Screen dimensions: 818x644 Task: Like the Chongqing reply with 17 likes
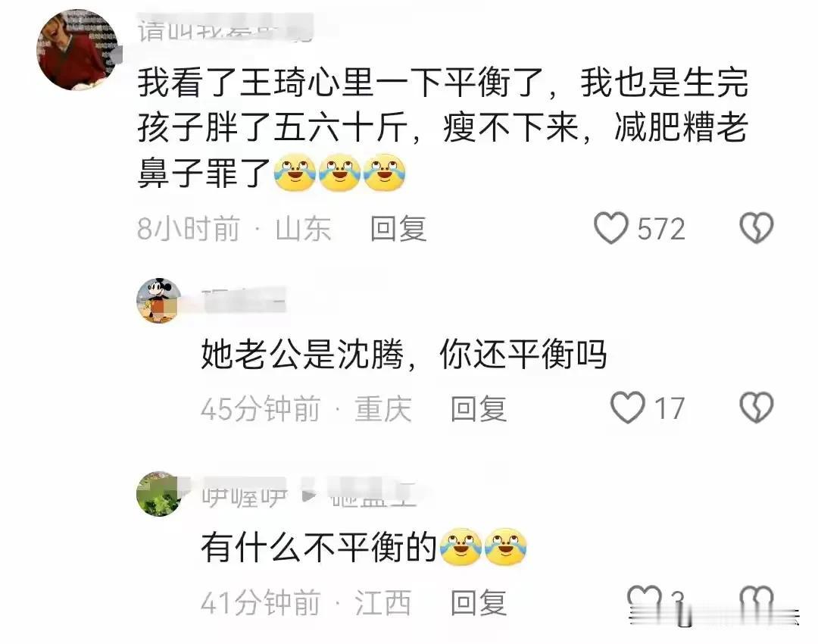(x=628, y=408)
